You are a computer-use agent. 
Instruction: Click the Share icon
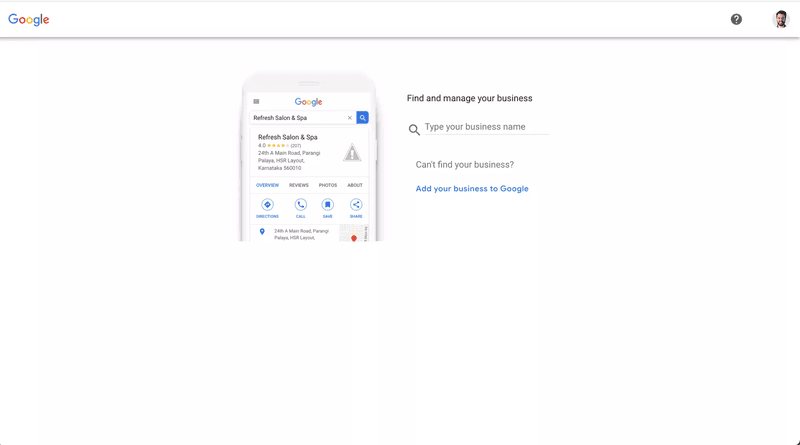[x=356, y=205]
